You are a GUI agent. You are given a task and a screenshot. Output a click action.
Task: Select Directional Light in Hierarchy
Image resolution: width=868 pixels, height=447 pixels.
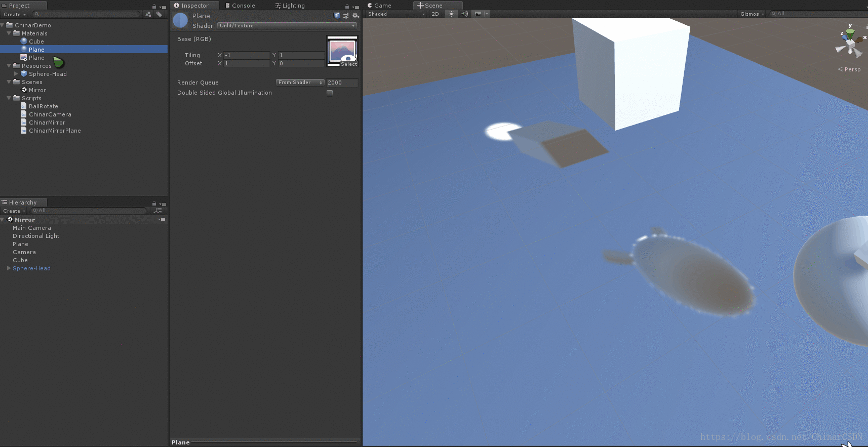tap(36, 236)
